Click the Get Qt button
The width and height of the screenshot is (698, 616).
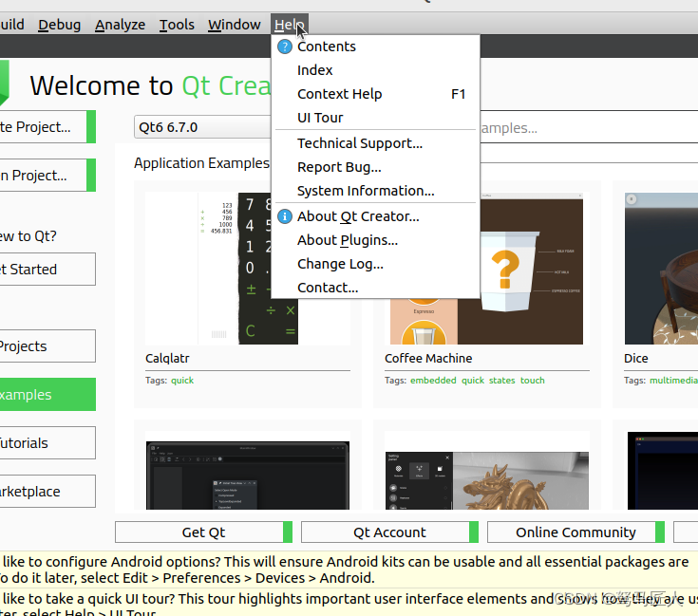(203, 532)
